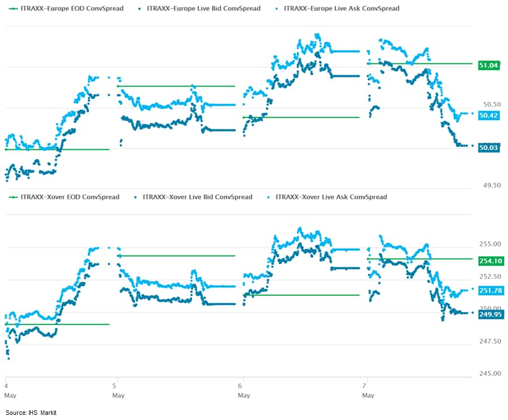
Task: Click the dark blue dot for ITRAXX-Europe Live Bid
Action: point(140,9)
